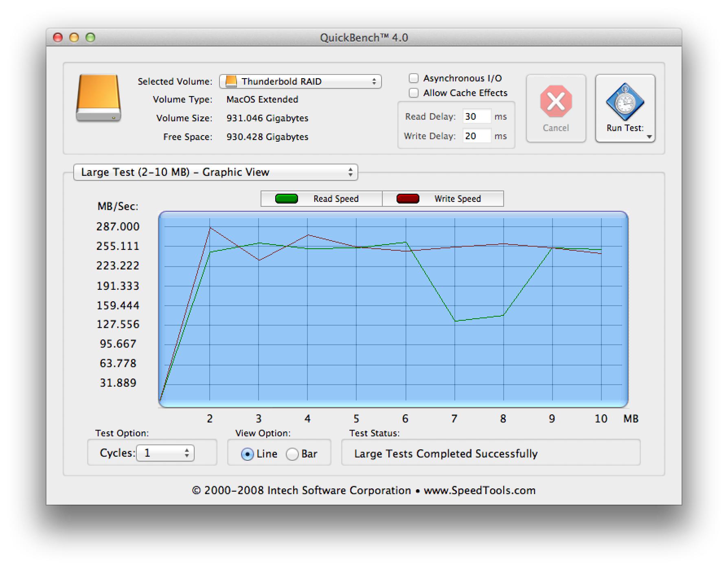
Task: Click the 10 x-axis label
Action: point(601,419)
